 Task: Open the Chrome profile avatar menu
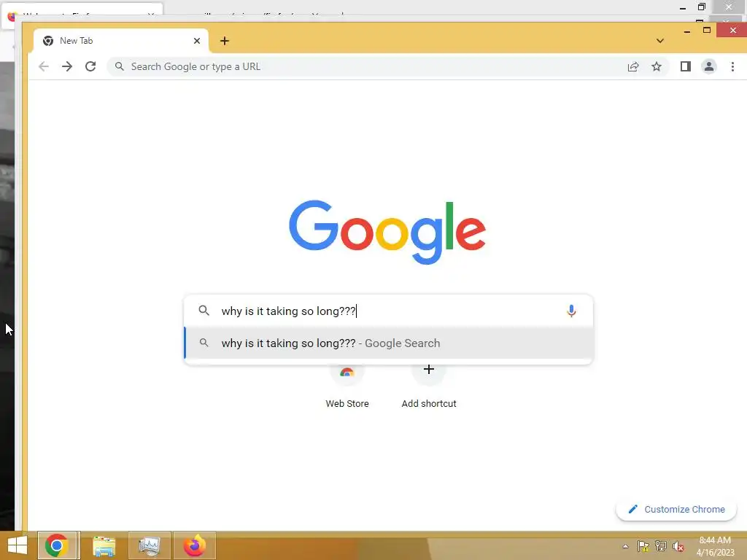click(709, 66)
